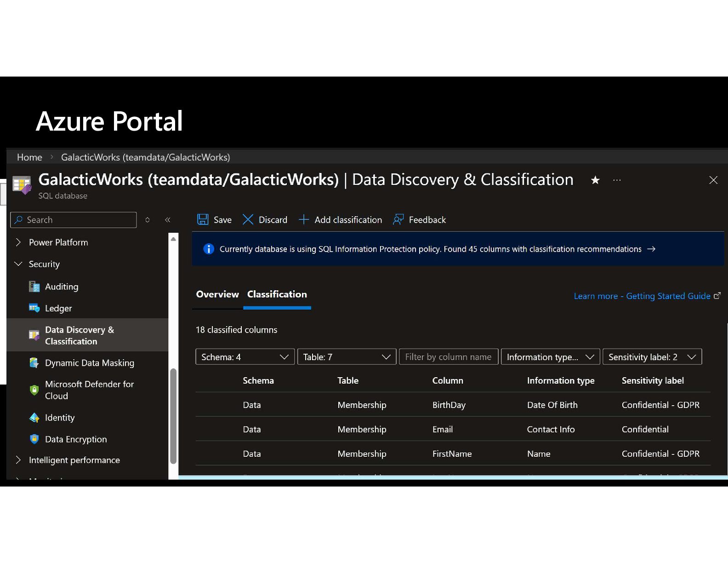Click the Discard X icon
This screenshot has height=563, width=728.
pyautogui.click(x=248, y=219)
